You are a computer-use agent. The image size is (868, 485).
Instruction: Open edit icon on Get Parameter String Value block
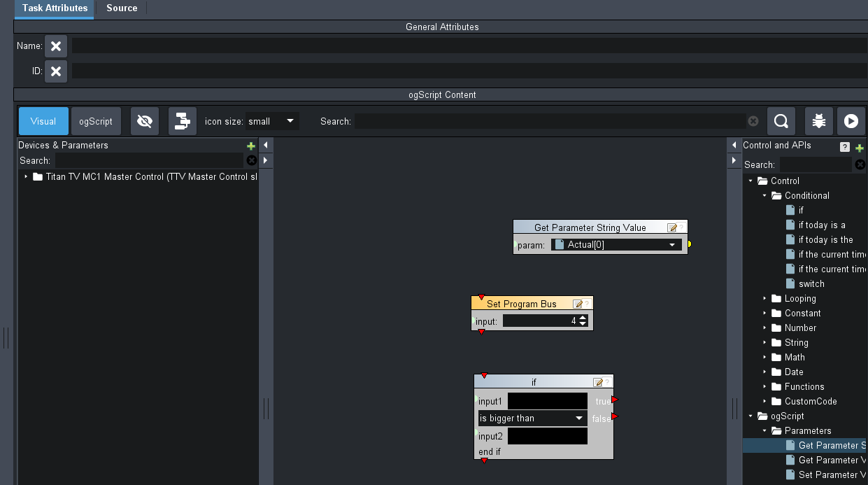672,227
